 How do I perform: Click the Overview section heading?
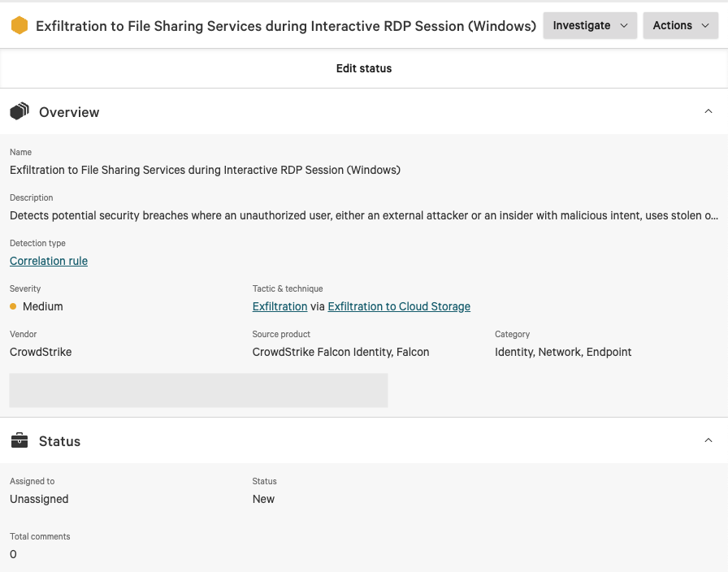pos(69,112)
